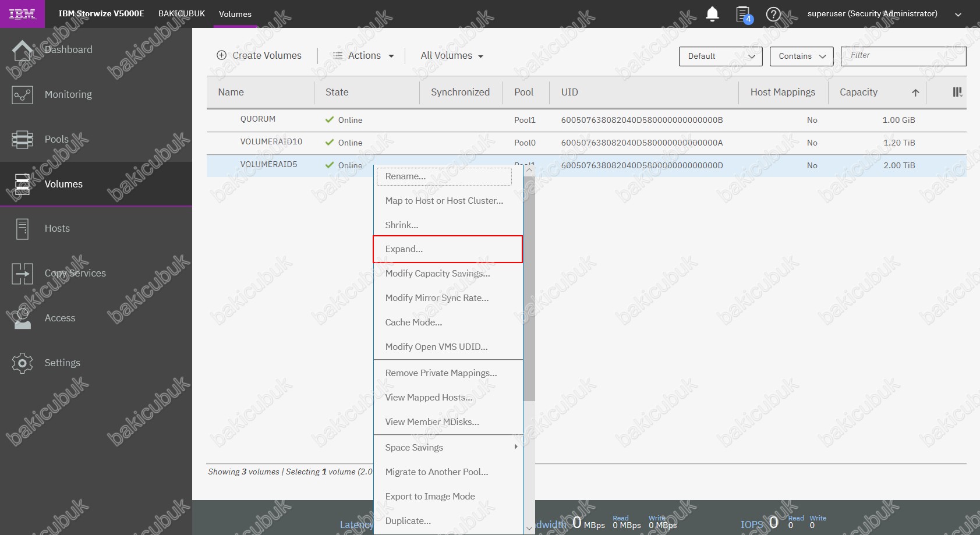
Task: Click the IBM logo
Action: tap(22, 14)
